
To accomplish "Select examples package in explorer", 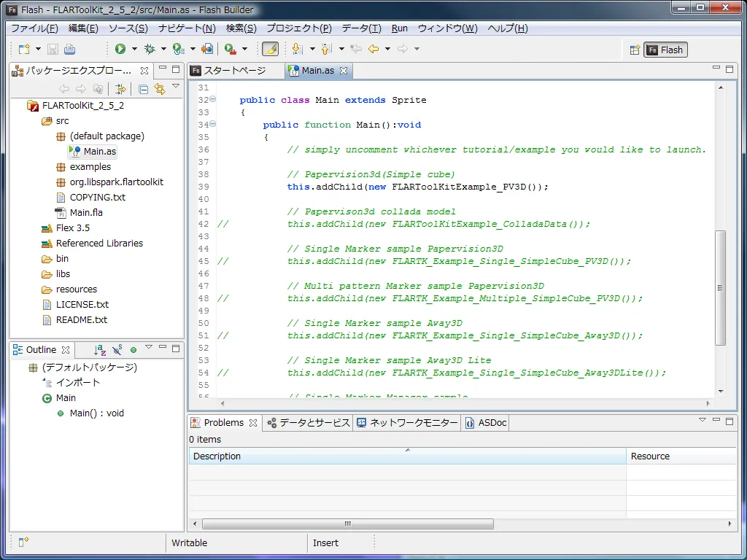I will tap(90, 167).
